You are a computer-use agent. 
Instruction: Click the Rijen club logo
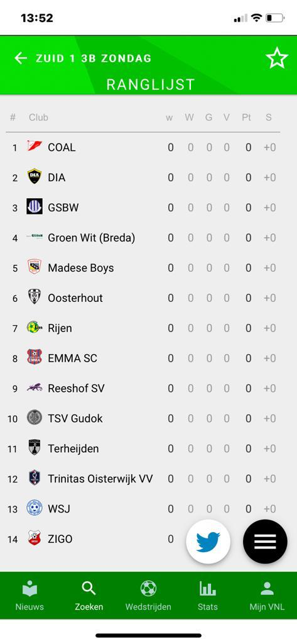[x=34, y=327]
